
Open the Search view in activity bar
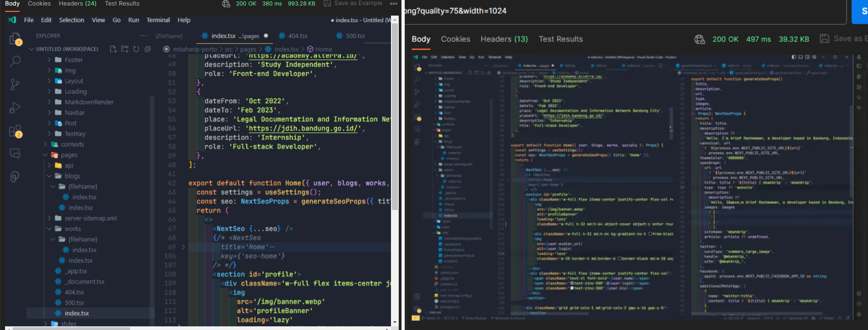pyautogui.click(x=15, y=61)
